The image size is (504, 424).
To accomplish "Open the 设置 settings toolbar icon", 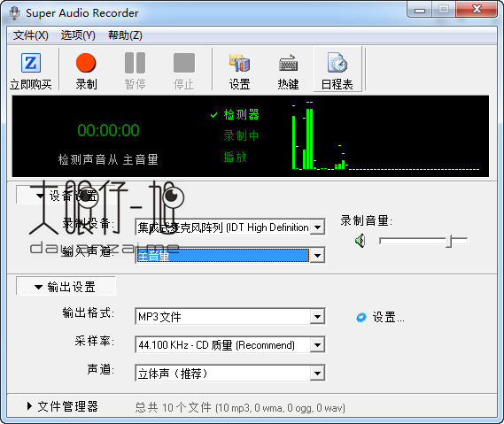I will pyautogui.click(x=239, y=70).
